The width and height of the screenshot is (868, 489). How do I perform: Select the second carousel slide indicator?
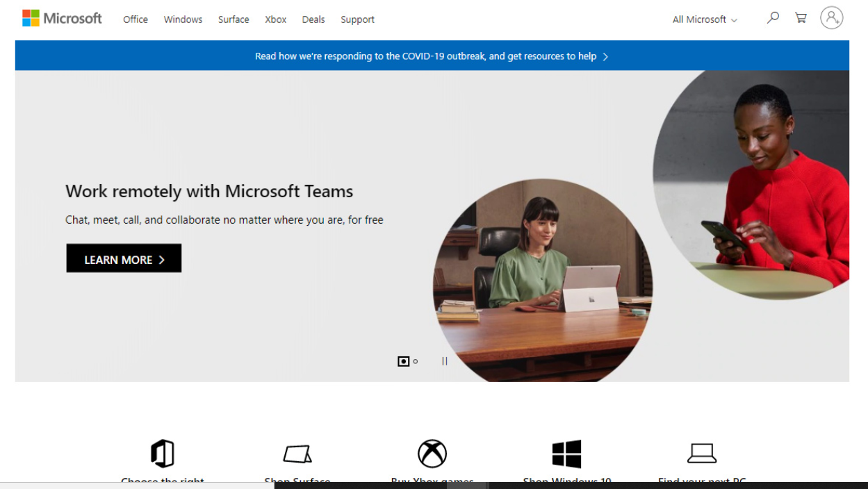coord(416,361)
